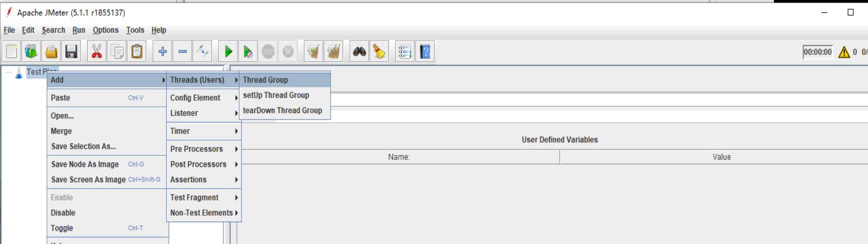Click the Collapse All minus icon
The height and width of the screenshot is (244, 868).
(183, 52)
